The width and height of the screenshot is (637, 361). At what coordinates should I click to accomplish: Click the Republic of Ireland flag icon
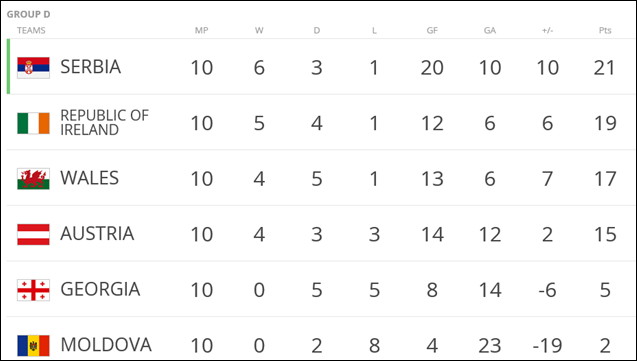[33, 123]
